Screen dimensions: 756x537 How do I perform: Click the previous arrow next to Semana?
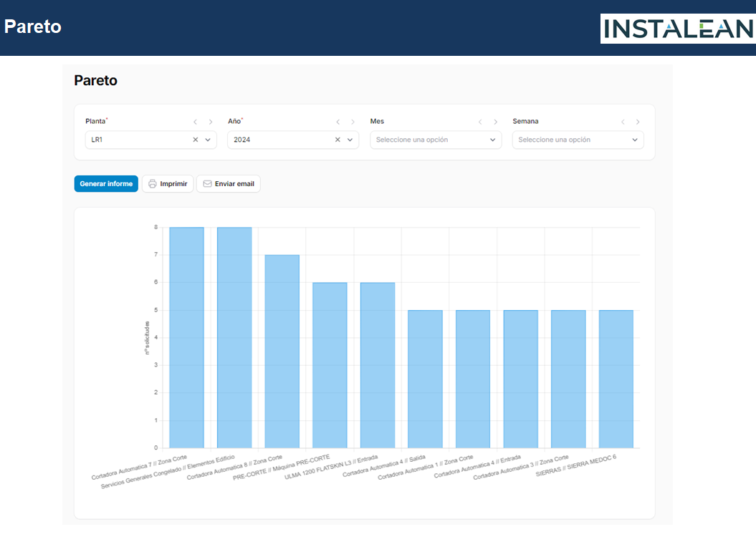tap(623, 122)
